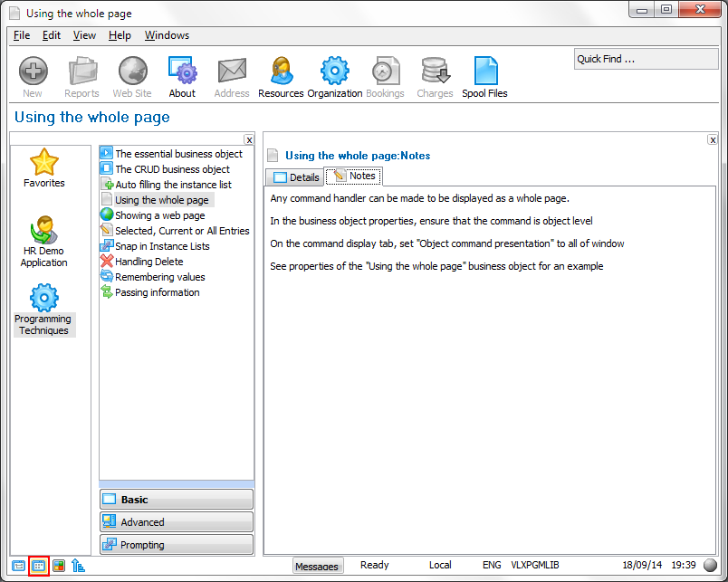Open the Organization gear icon
This screenshot has width=728, height=582.
pyautogui.click(x=335, y=72)
